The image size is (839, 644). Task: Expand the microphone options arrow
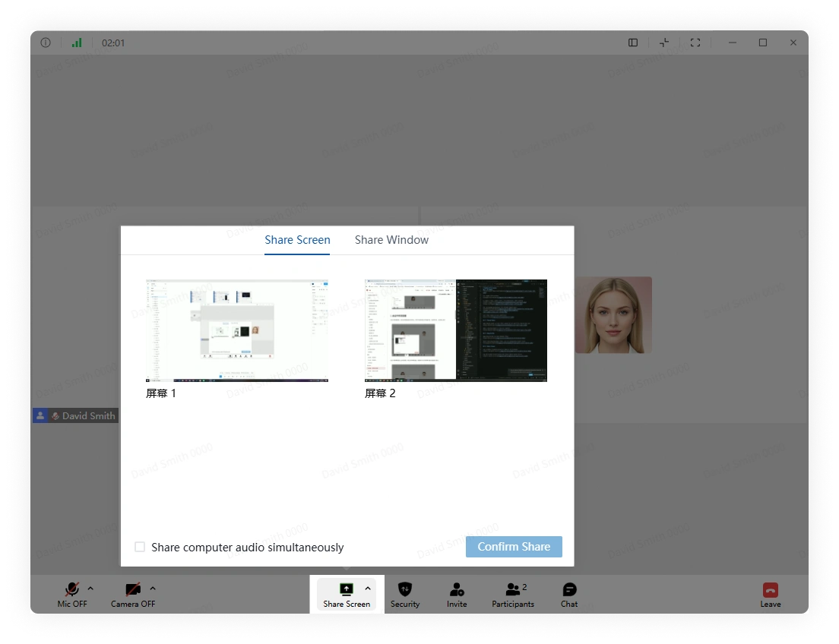tap(90, 589)
